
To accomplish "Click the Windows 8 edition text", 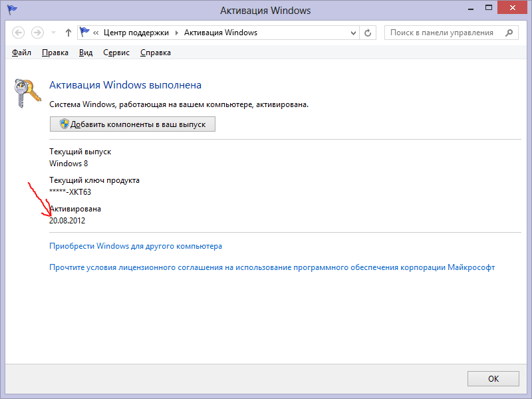I will (68, 164).
